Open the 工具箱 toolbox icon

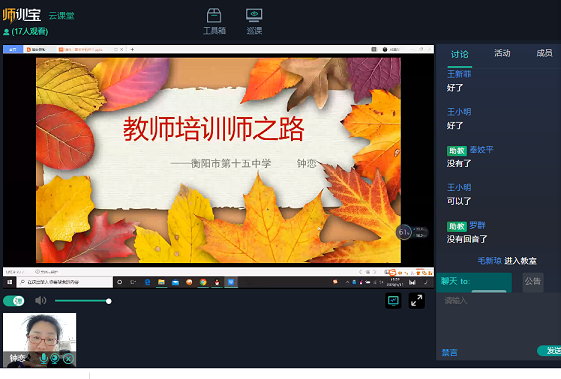214,21
